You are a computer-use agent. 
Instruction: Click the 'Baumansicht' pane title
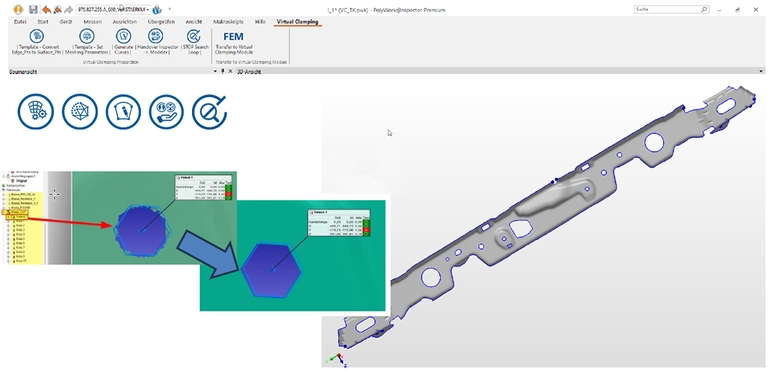point(24,72)
